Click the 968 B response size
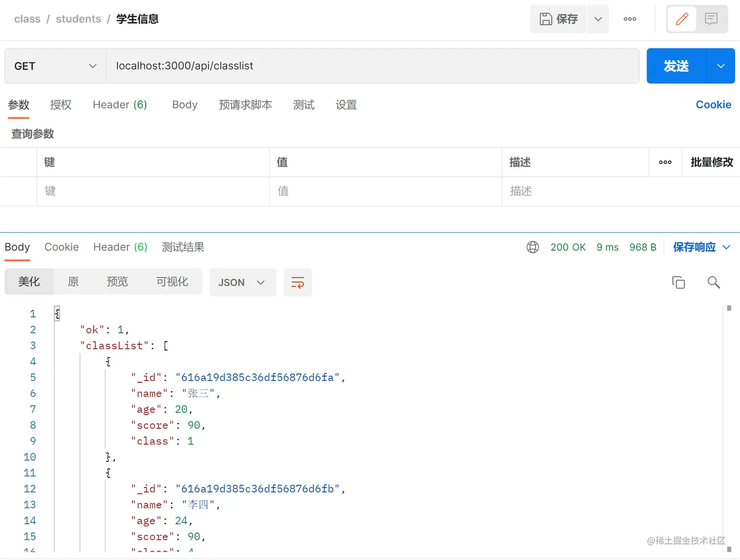Viewport: 740px width, 560px height. click(643, 247)
